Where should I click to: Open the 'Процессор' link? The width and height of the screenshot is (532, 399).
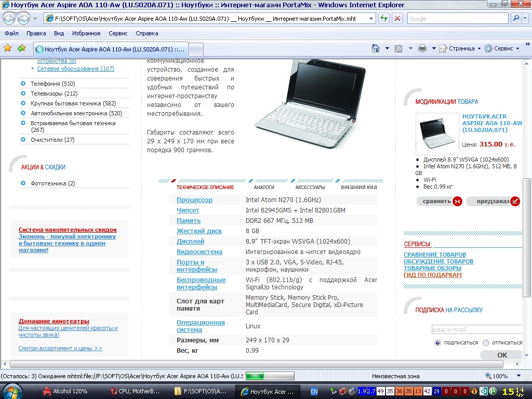click(x=194, y=200)
